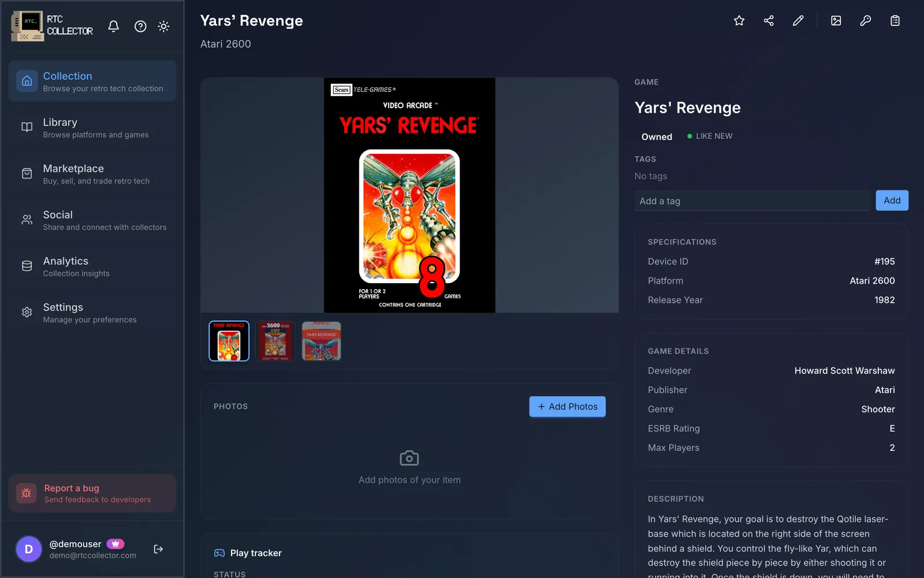
Task: Click the Add a tag input field
Action: point(752,201)
